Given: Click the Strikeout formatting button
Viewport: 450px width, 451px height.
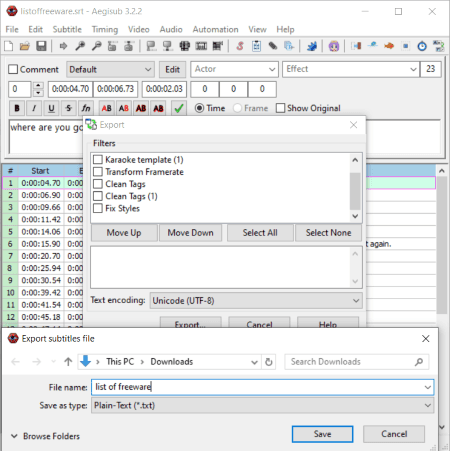Looking at the screenshot, I should (68, 108).
